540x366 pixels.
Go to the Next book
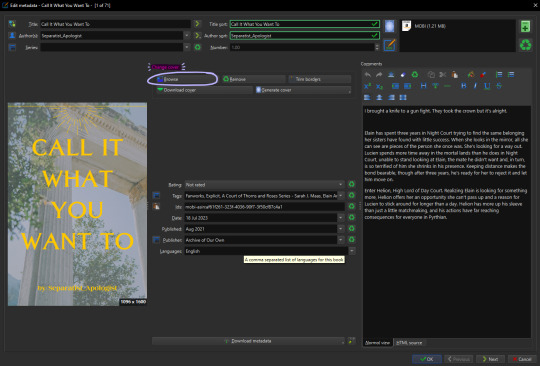pos(490,359)
